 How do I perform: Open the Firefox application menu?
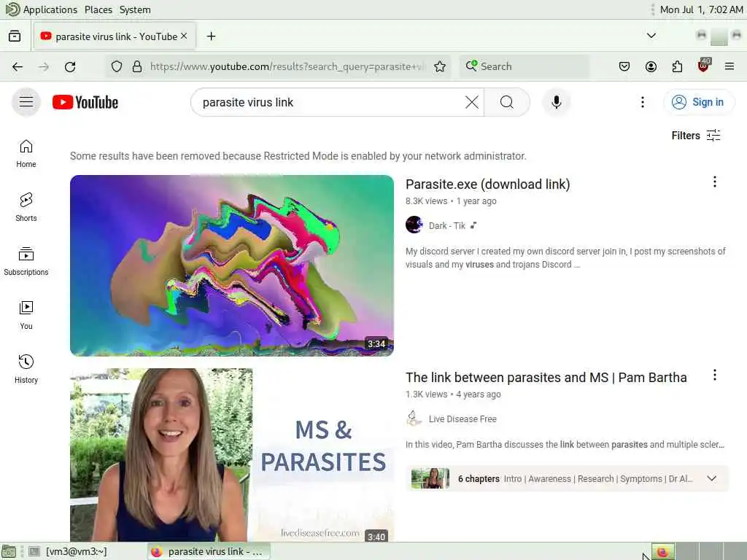[x=729, y=66]
